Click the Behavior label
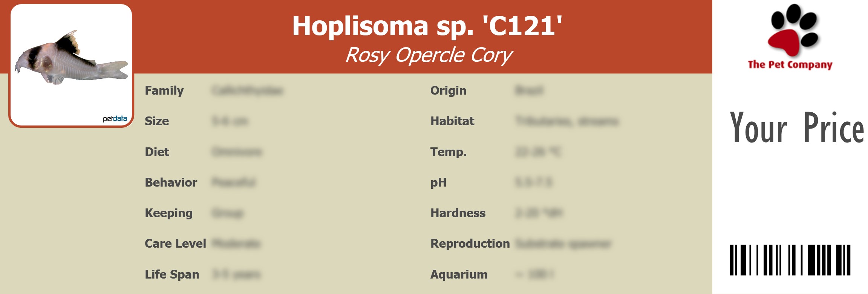The width and height of the screenshot is (868, 294). click(171, 182)
